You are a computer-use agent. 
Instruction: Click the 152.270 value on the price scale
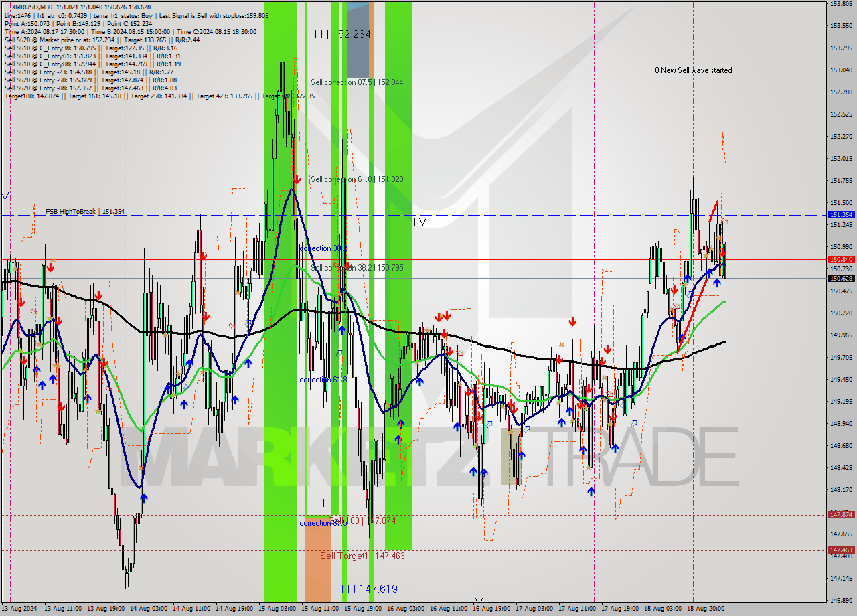point(841,136)
